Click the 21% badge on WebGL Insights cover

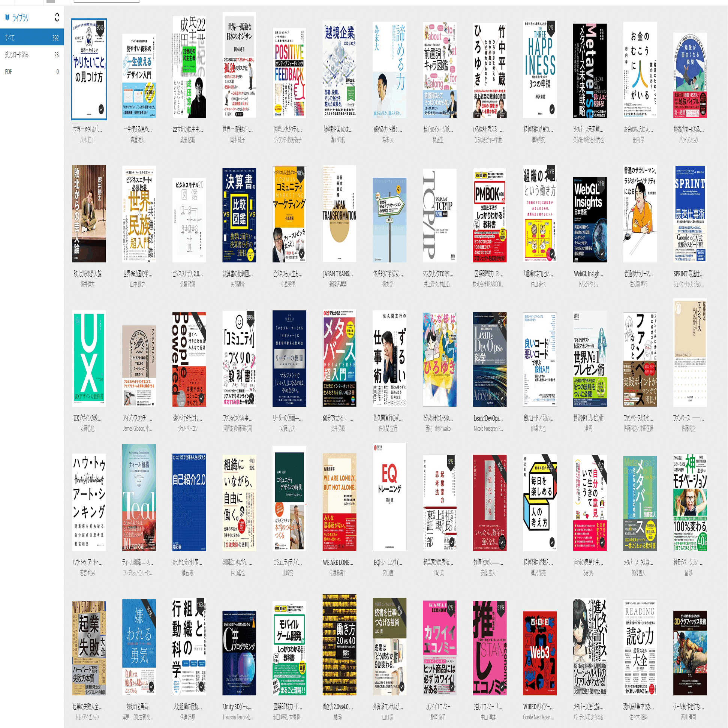(x=601, y=184)
